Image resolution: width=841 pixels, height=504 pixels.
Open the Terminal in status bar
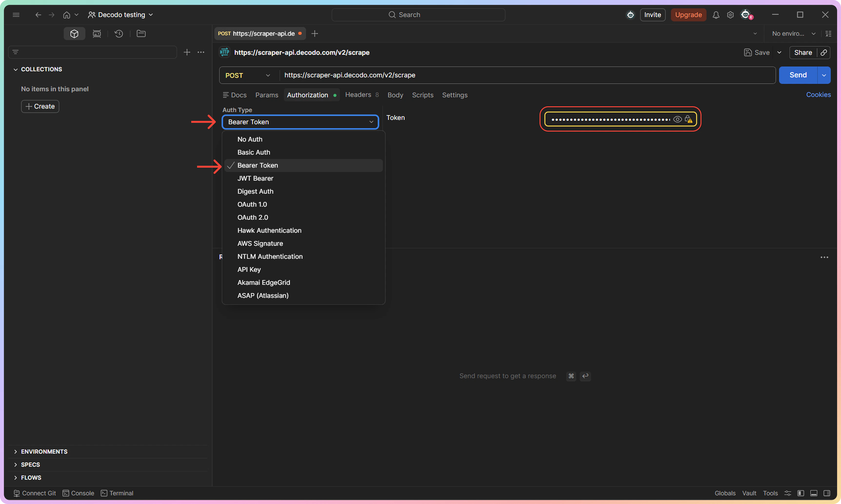click(117, 493)
